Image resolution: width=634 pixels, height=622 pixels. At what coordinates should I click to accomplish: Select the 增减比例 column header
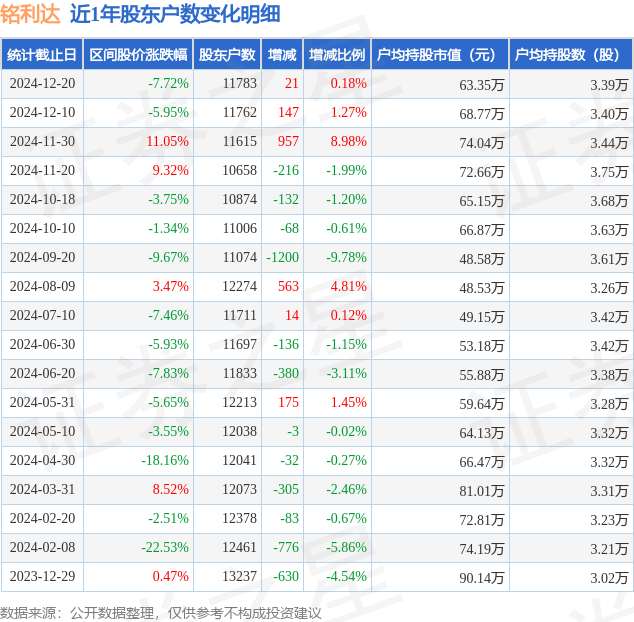click(337, 55)
